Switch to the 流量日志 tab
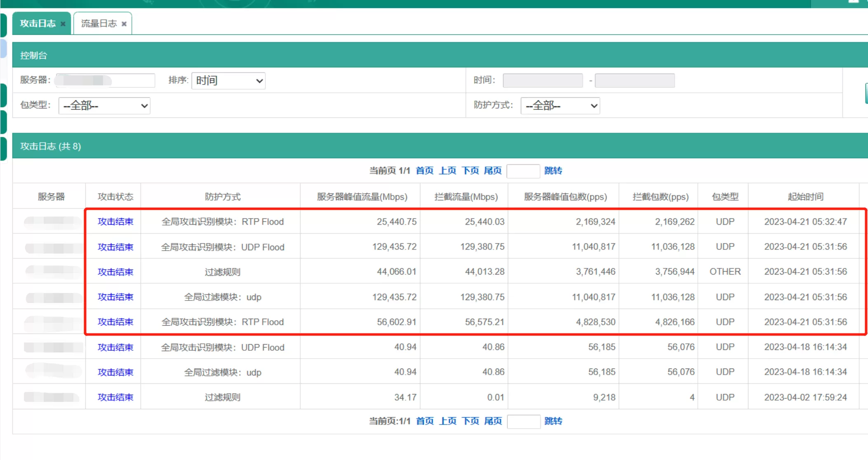 [99, 23]
